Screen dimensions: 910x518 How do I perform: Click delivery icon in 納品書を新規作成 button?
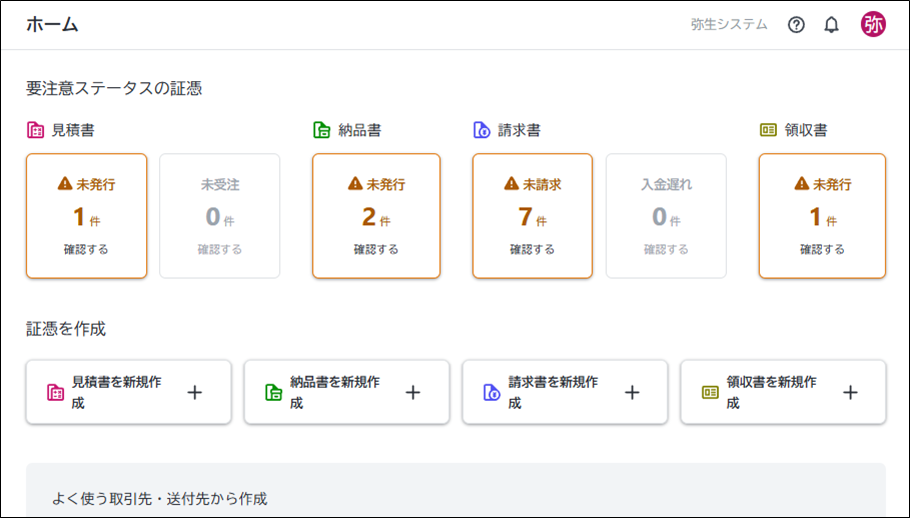click(x=274, y=393)
